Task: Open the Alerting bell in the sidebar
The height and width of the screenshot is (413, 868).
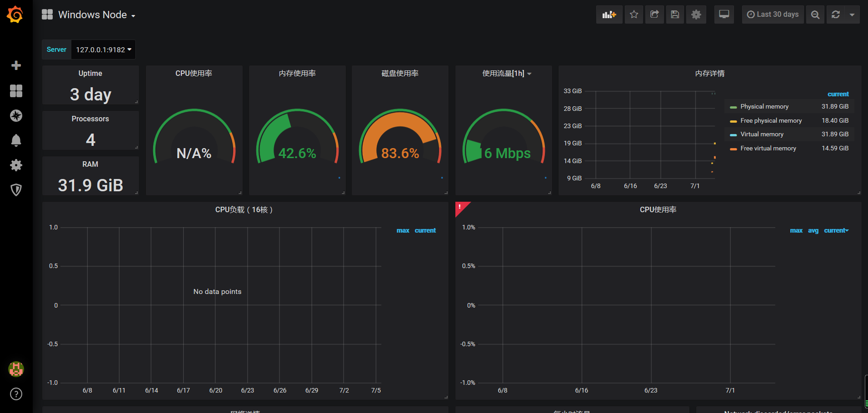Action: (16, 140)
